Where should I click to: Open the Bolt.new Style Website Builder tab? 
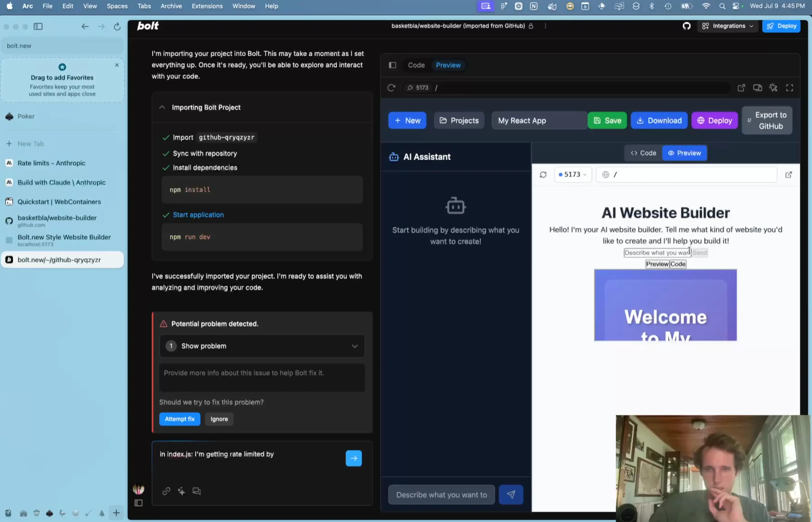[62, 240]
